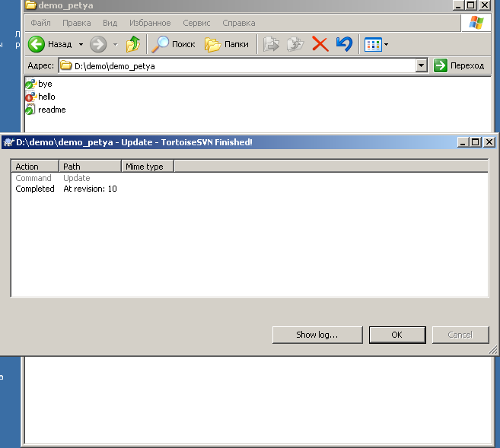Click OK in the Update dialog
The height and width of the screenshot is (448, 500).
click(x=397, y=335)
